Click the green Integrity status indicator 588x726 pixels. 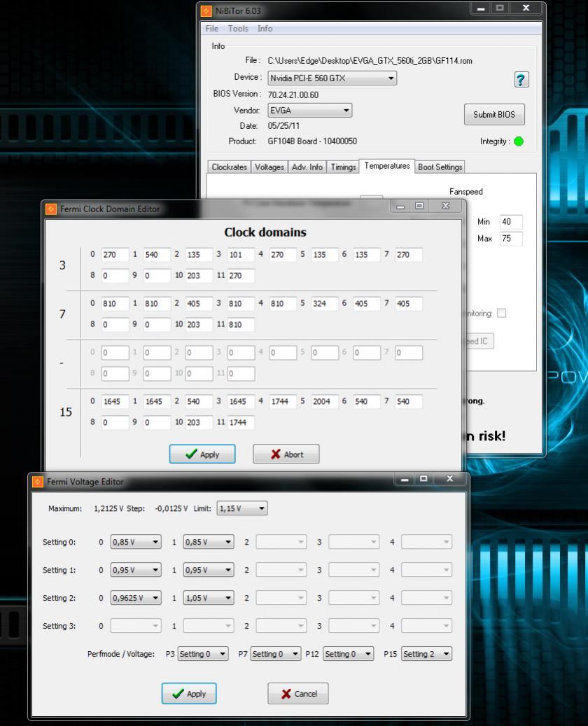[519, 141]
